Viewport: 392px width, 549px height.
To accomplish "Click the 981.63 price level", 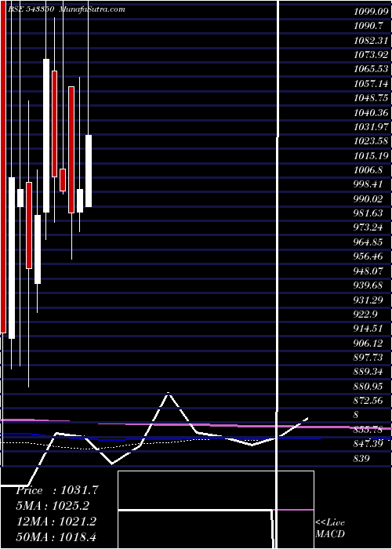I will (369, 213).
